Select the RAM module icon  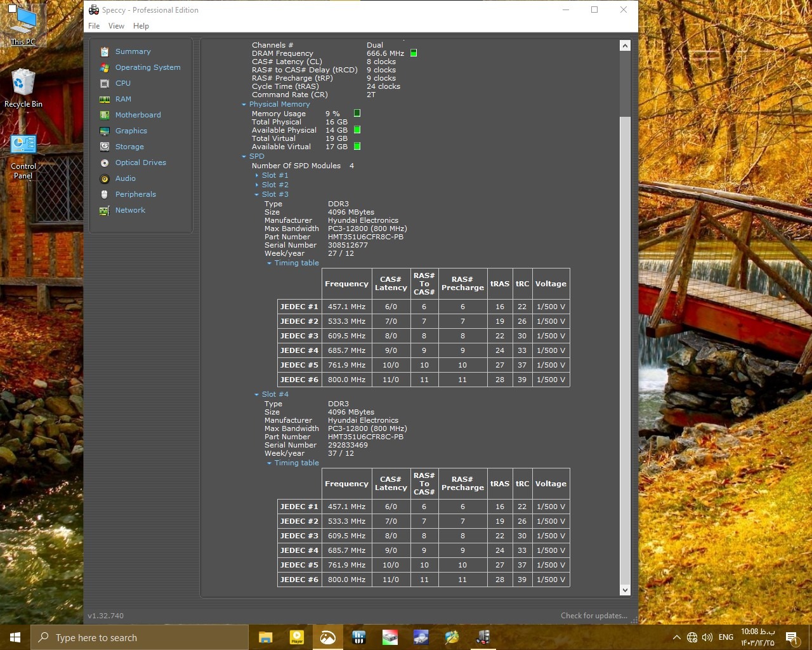(105, 99)
